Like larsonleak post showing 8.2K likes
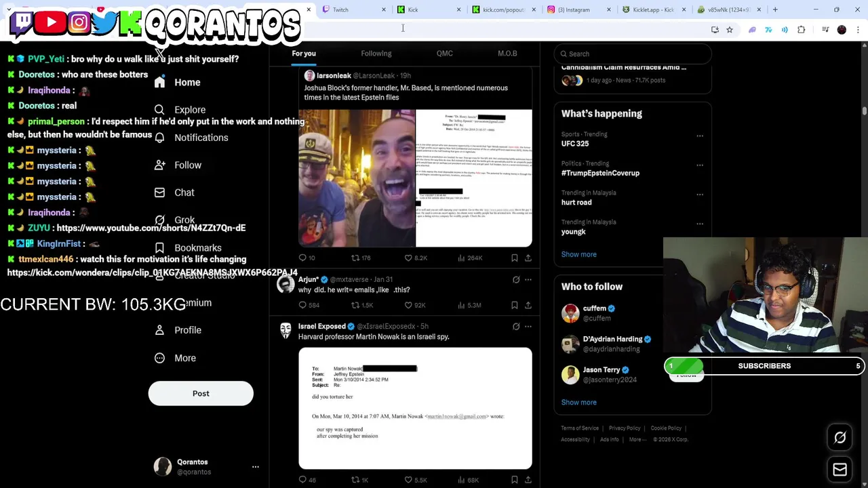This screenshot has width=868, height=488. [415, 258]
